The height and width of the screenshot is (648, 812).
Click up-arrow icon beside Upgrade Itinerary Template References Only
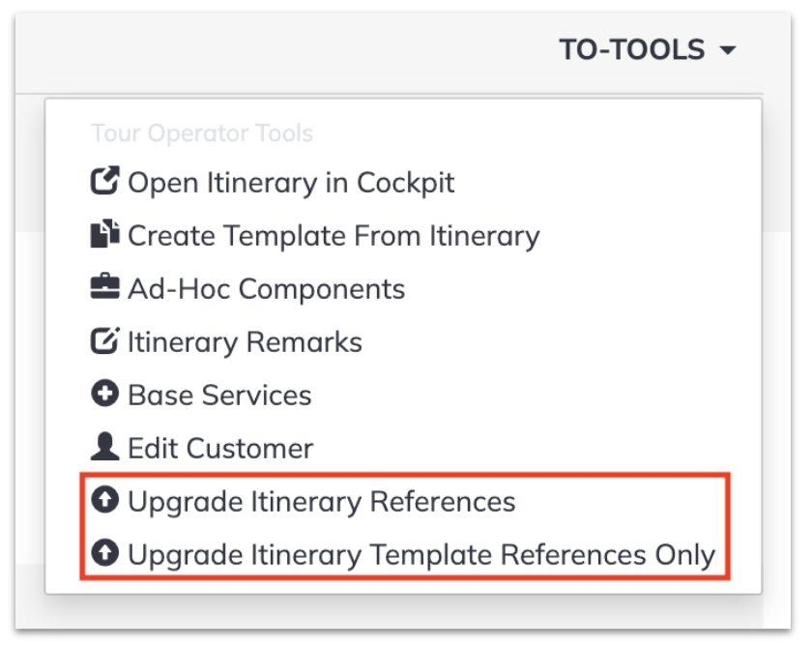coord(104,552)
